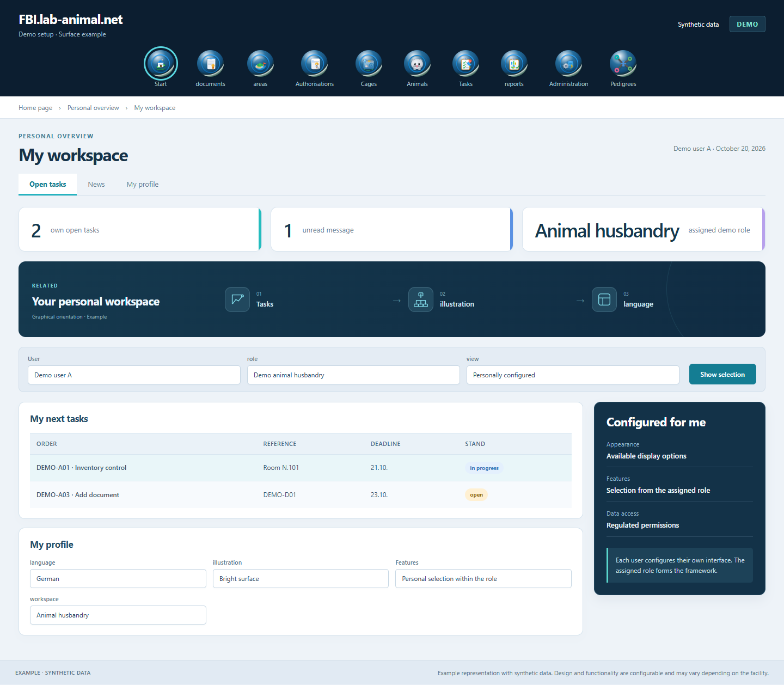Screen dimensions: 784x685
Task: Switch to the My profile tab
Action: click(x=143, y=185)
